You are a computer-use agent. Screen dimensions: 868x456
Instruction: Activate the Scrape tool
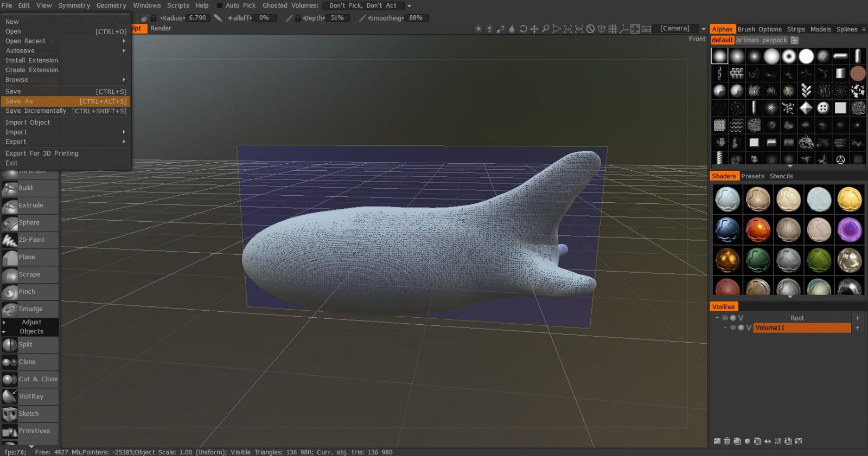[30, 275]
